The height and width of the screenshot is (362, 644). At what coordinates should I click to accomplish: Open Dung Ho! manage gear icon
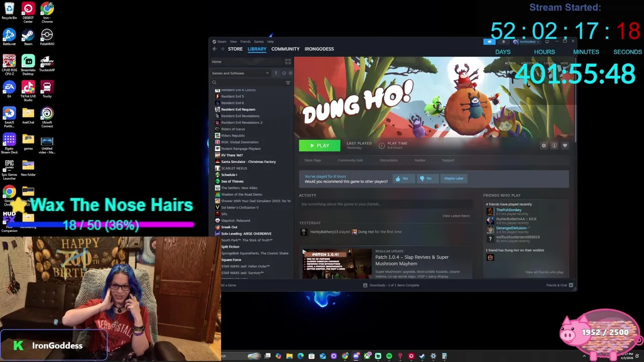[x=543, y=145]
